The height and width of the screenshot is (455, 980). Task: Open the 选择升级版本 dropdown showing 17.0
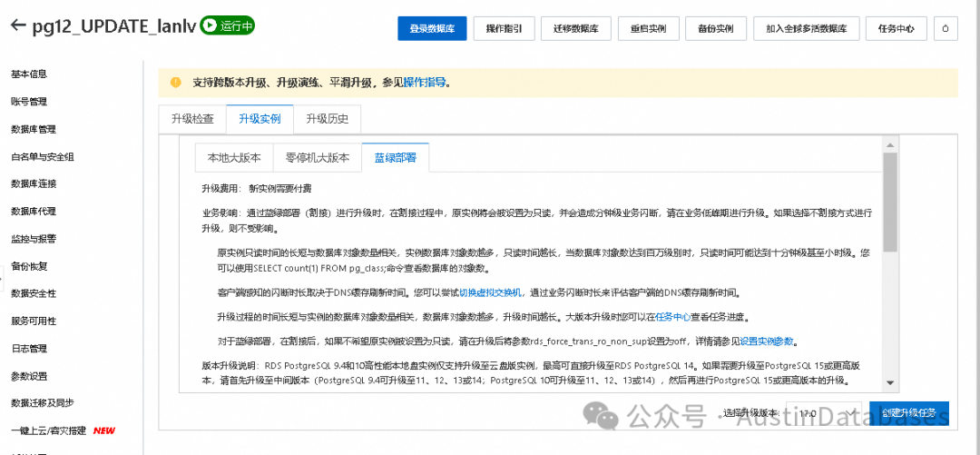[x=824, y=413]
